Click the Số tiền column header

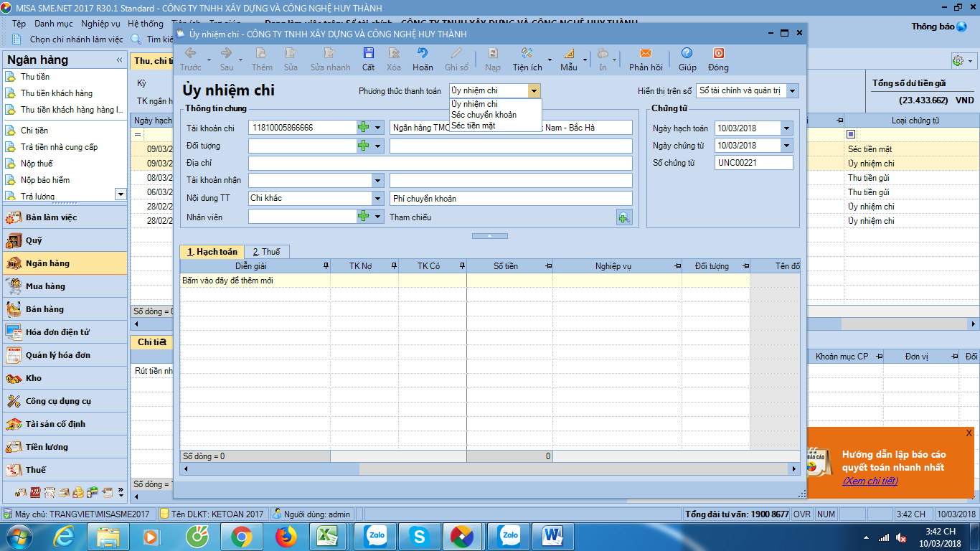pos(509,266)
